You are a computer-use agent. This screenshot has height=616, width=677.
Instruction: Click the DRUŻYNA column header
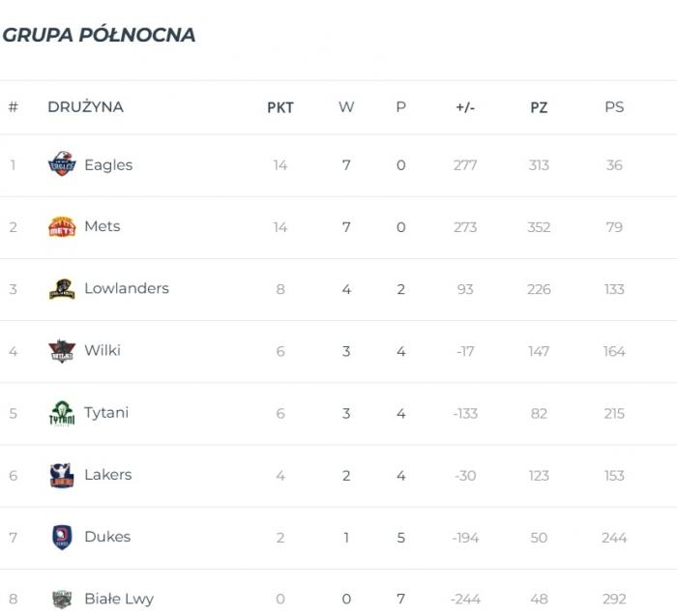click(85, 106)
